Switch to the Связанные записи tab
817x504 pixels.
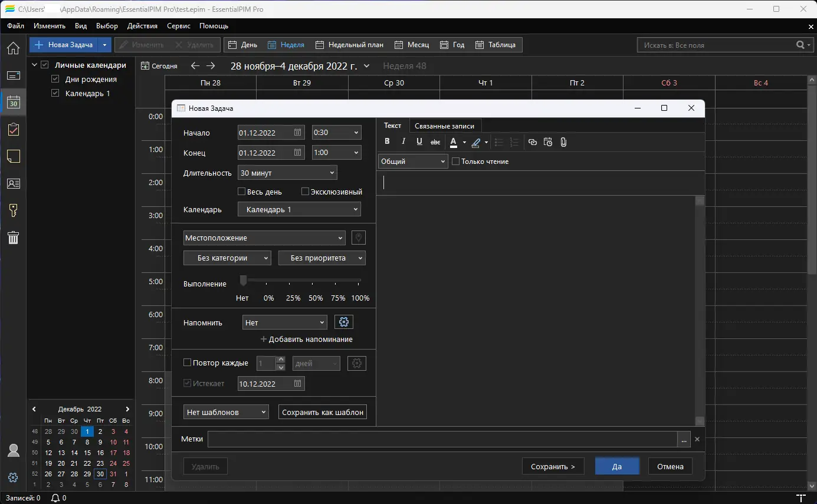coord(444,126)
